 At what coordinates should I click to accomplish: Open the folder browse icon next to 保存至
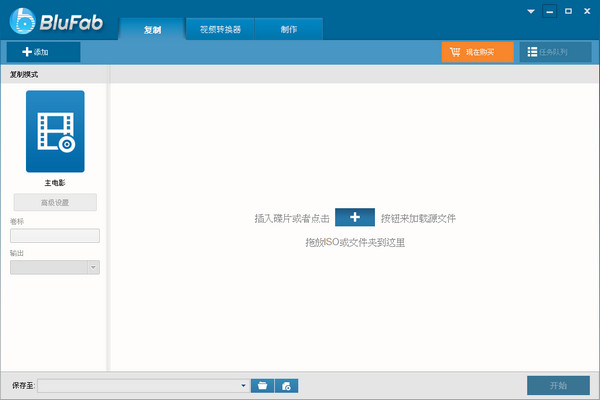[263, 385]
